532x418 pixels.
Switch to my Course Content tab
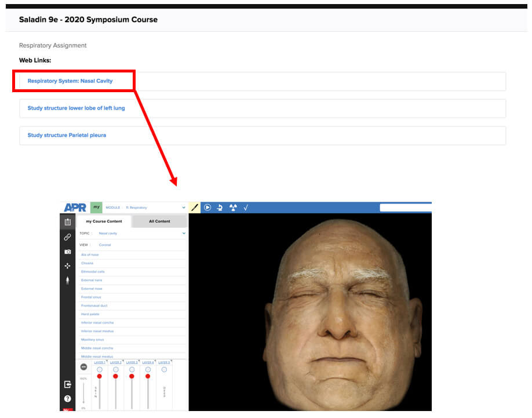coord(104,221)
